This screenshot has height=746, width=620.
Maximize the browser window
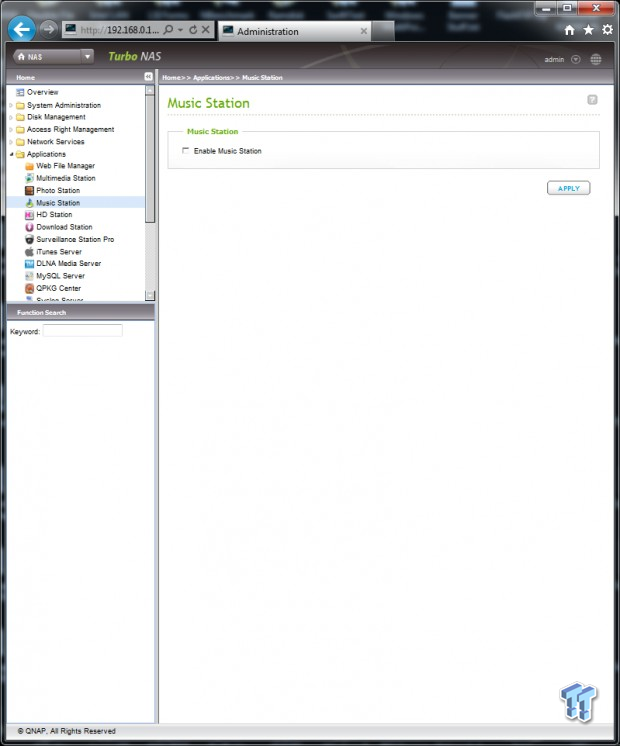pyautogui.click(x=567, y=8)
